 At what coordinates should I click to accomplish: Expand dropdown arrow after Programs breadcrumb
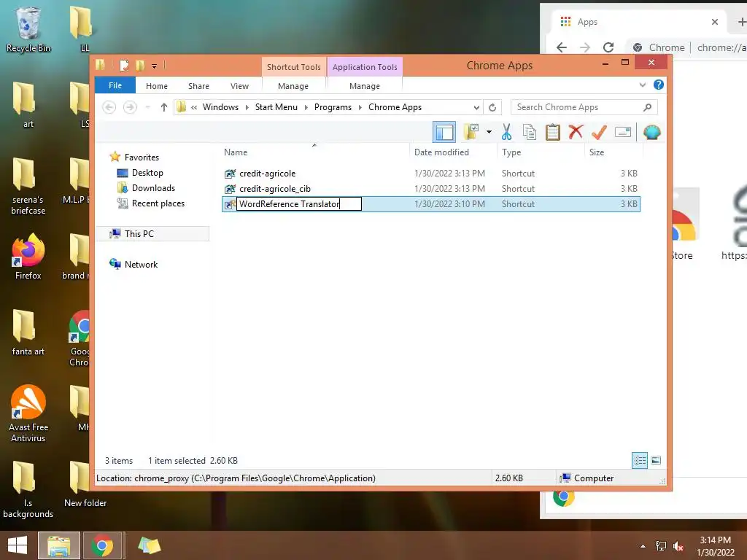360,107
